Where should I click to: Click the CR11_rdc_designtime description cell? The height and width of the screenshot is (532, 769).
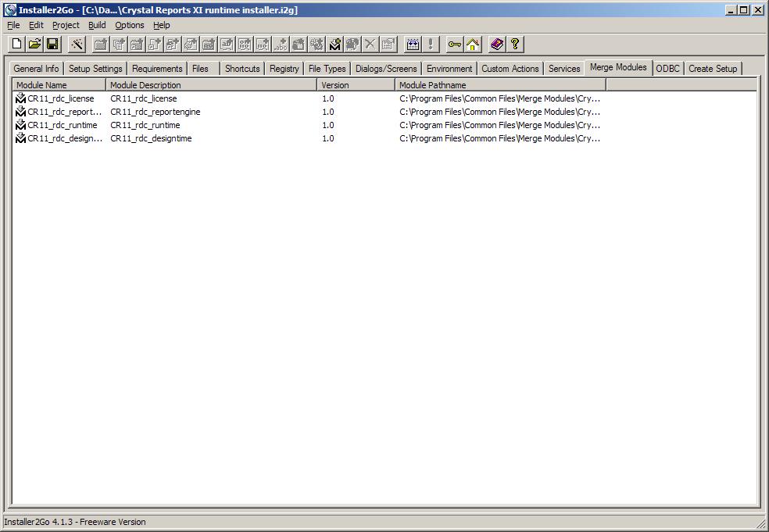pyautogui.click(x=151, y=137)
